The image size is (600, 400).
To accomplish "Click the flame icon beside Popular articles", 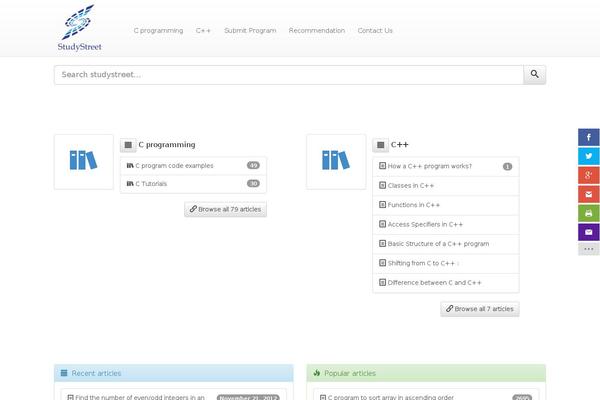I will point(316,373).
